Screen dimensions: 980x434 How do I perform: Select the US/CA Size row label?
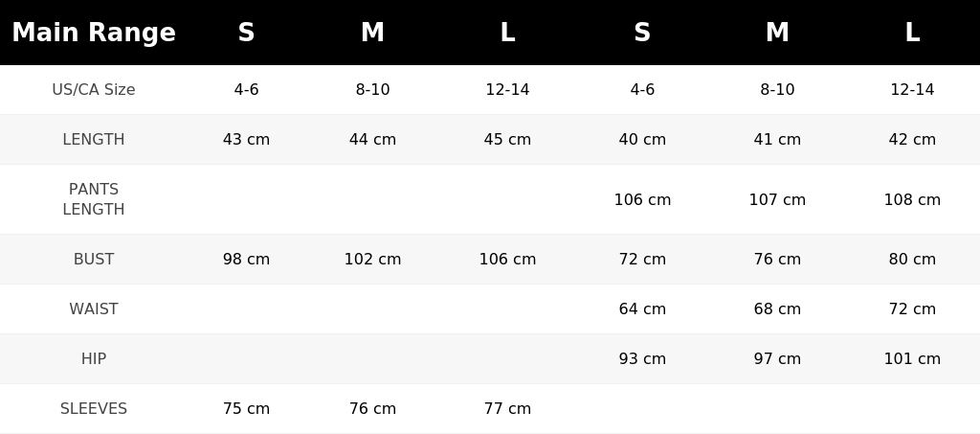pos(94,89)
